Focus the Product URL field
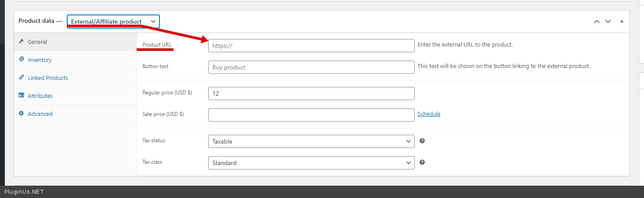Screen dimensions: 644x198 pyautogui.click(x=311, y=46)
